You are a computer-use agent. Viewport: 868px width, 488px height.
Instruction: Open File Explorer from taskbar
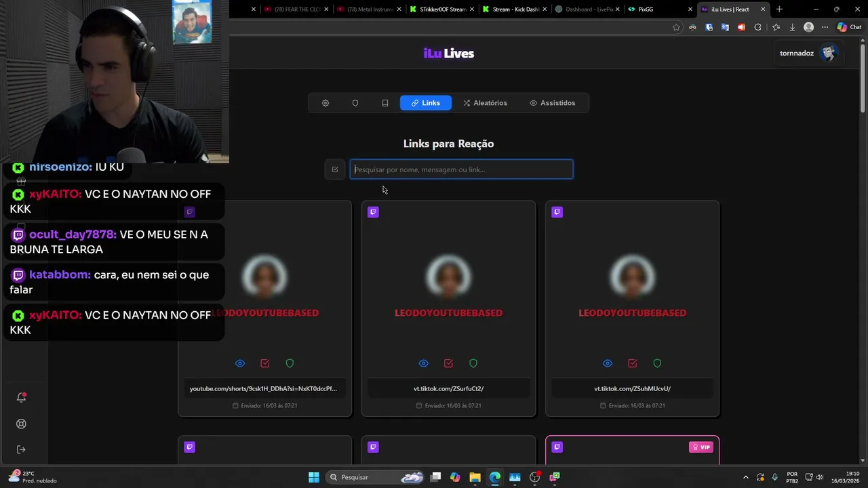pos(475,477)
